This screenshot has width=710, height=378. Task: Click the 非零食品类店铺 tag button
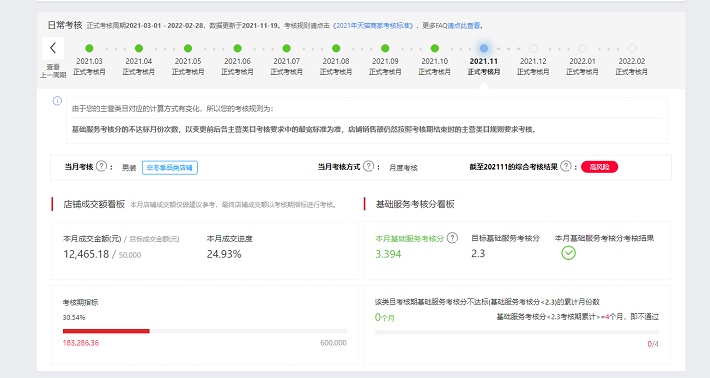coord(170,167)
